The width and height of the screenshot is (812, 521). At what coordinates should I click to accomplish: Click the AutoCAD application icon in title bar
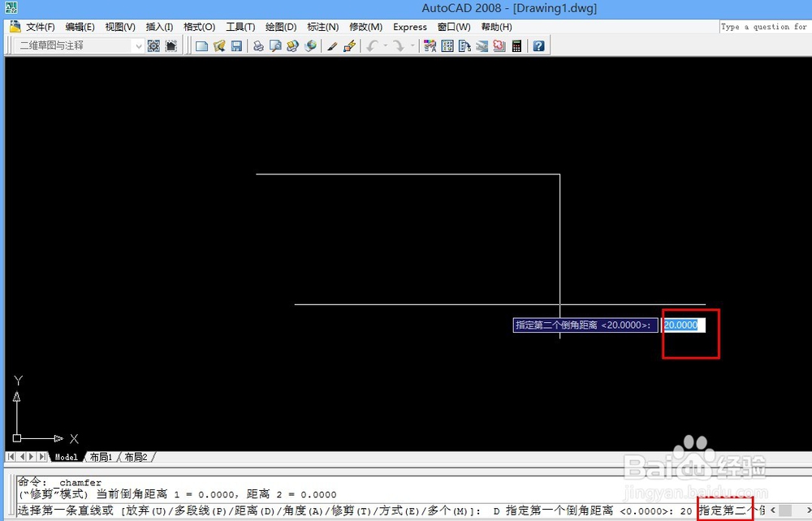pyautogui.click(x=11, y=7)
